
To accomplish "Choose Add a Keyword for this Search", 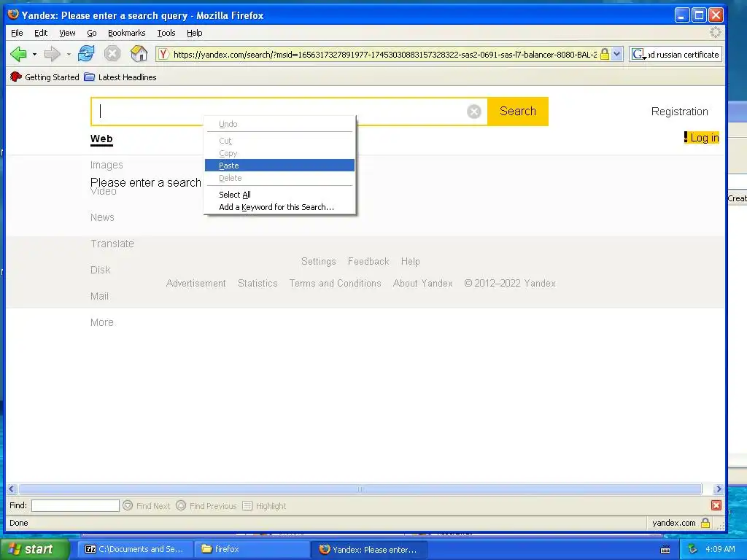I will pos(279,206).
